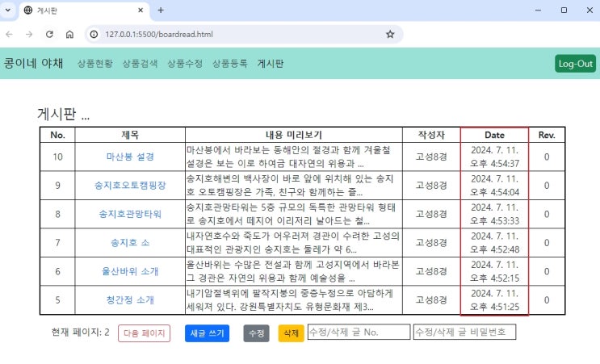Open 상품수정 menu item
Image resolution: width=600 pixels, height=364 pixels.
coord(185,64)
